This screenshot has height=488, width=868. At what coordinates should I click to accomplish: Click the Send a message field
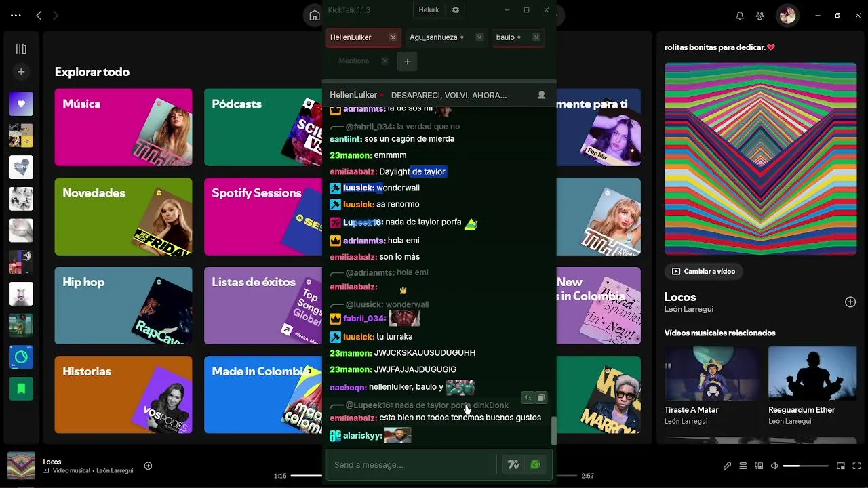tap(413, 464)
